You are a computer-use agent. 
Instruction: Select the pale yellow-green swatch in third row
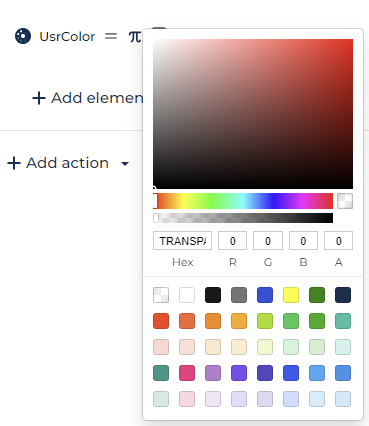pos(265,347)
